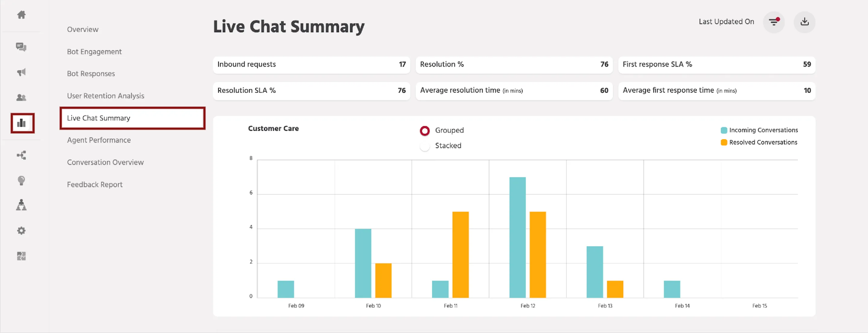Open the chat conversations sidebar icon

(x=21, y=47)
